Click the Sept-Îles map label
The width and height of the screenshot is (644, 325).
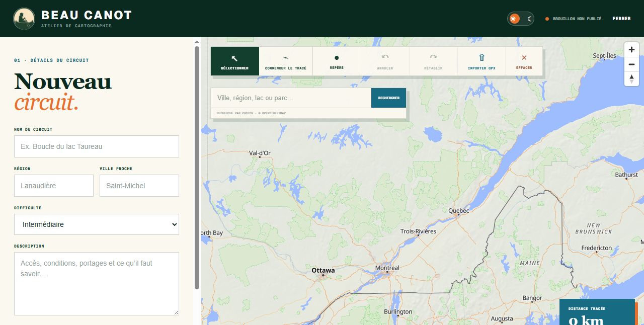604,56
